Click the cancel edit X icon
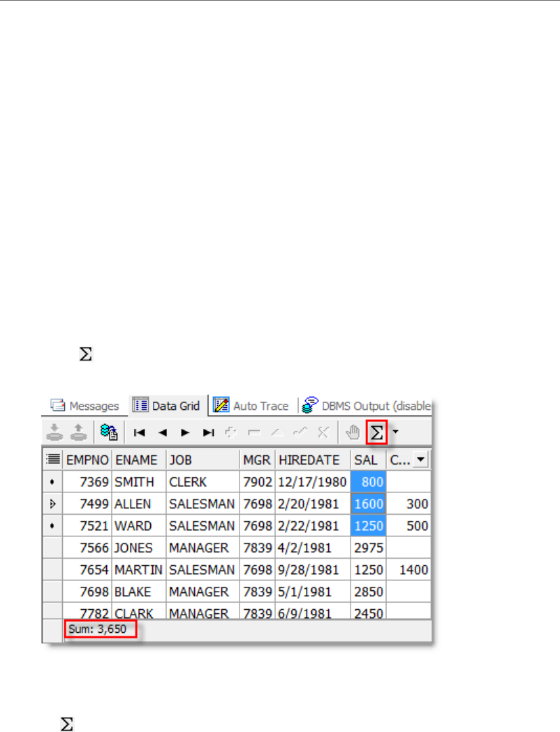This screenshot has width=560, height=732. (x=323, y=432)
